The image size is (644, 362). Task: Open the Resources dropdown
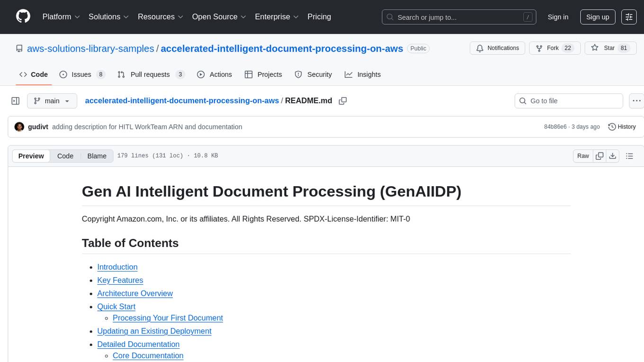click(161, 17)
